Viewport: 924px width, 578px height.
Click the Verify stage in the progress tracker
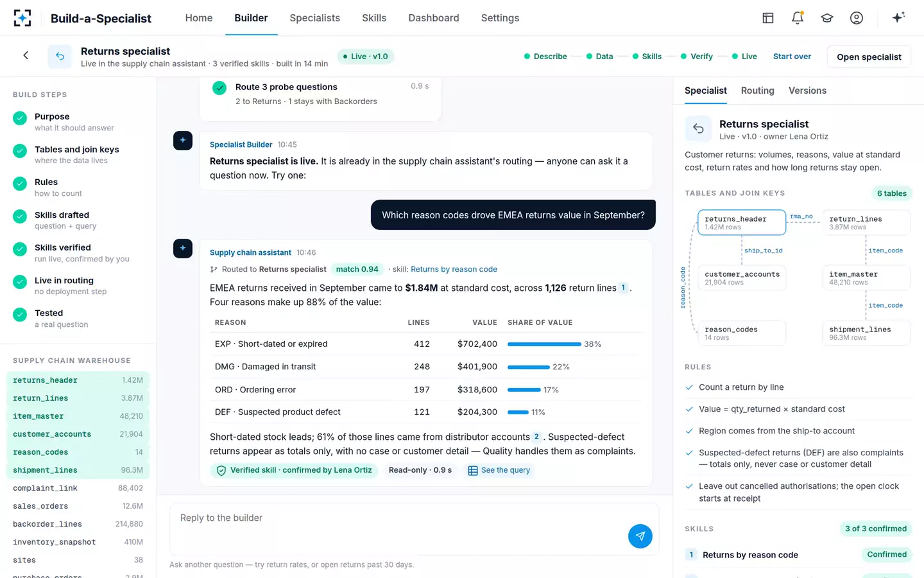click(x=697, y=57)
